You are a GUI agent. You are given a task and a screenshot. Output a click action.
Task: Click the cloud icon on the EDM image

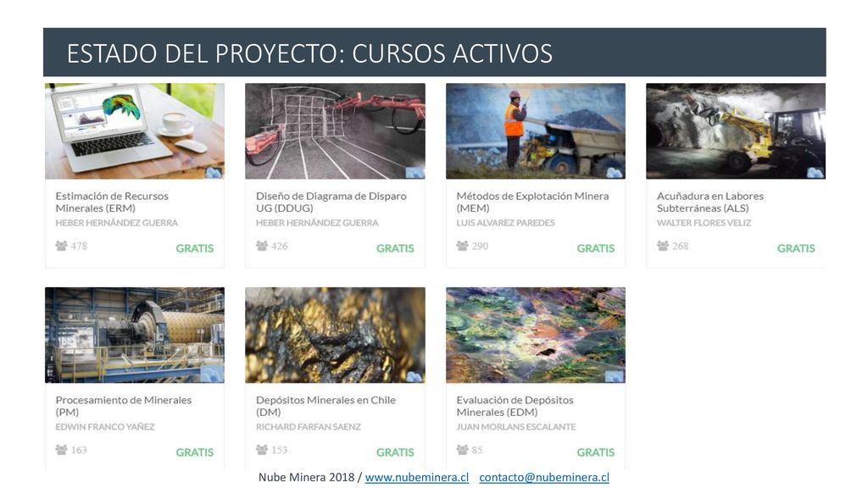click(x=615, y=376)
